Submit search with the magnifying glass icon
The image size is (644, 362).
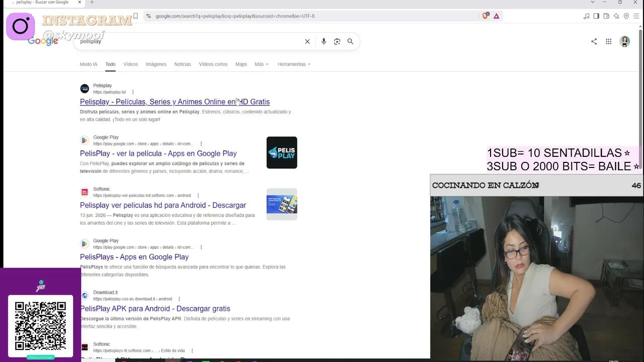click(x=350, y=41)
